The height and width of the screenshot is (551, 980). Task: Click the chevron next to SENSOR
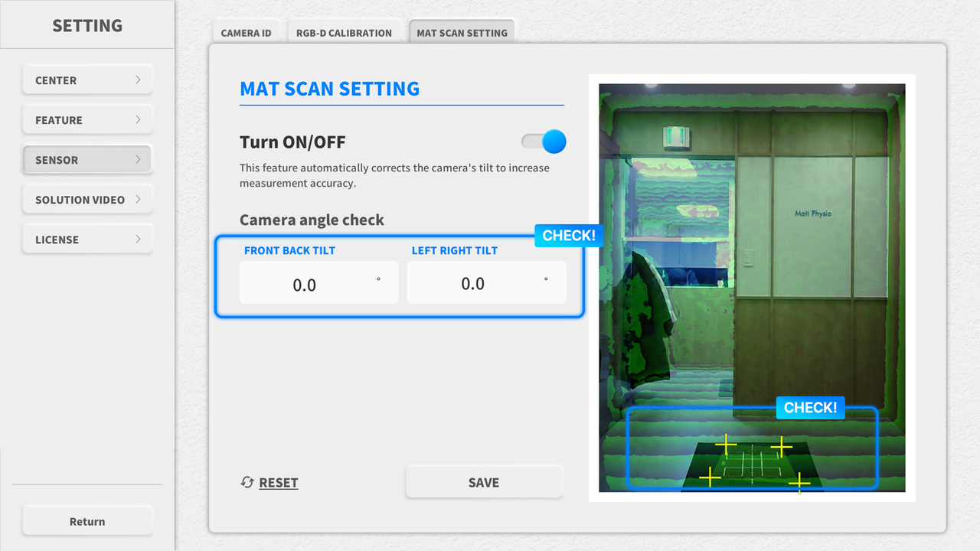(x=138, y=159)
